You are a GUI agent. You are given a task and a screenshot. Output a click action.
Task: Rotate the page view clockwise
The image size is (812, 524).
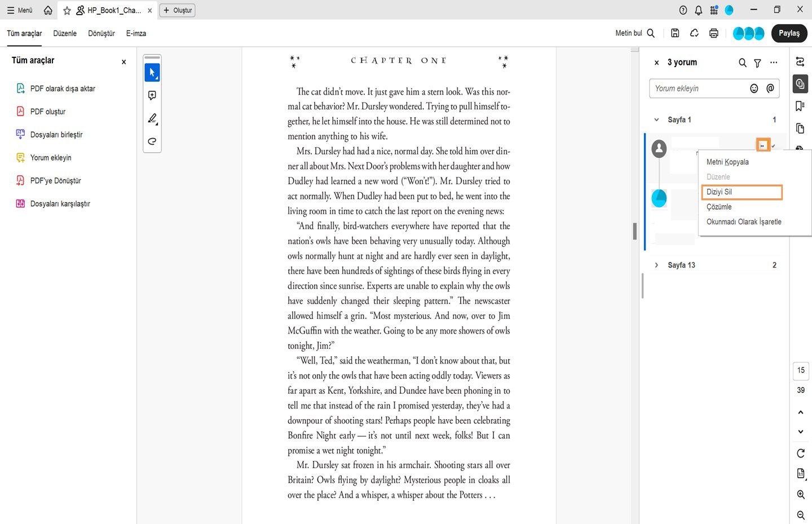click(801, 453)
